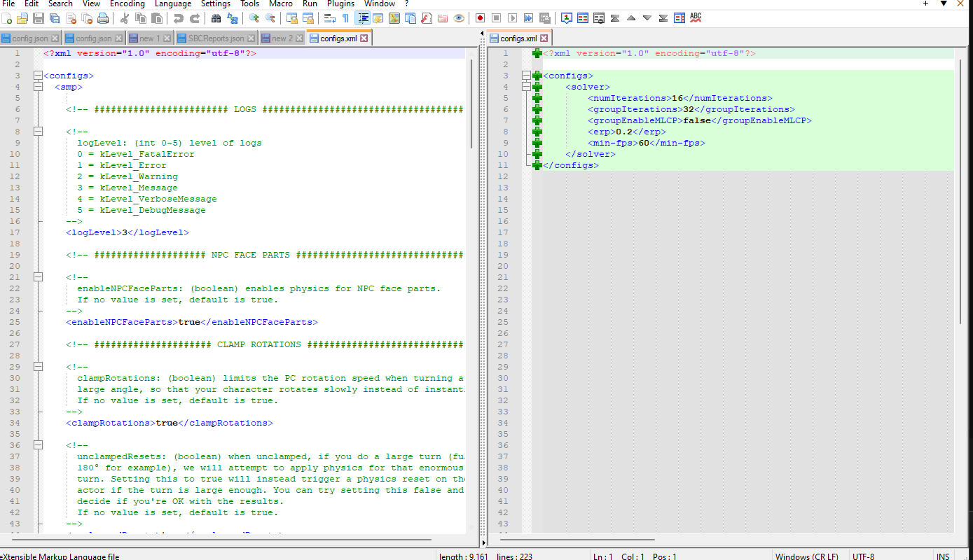The width and height of the screenshot is (973, 560).
Task: Click the plus button at top right
Action: tap(926, 3)
